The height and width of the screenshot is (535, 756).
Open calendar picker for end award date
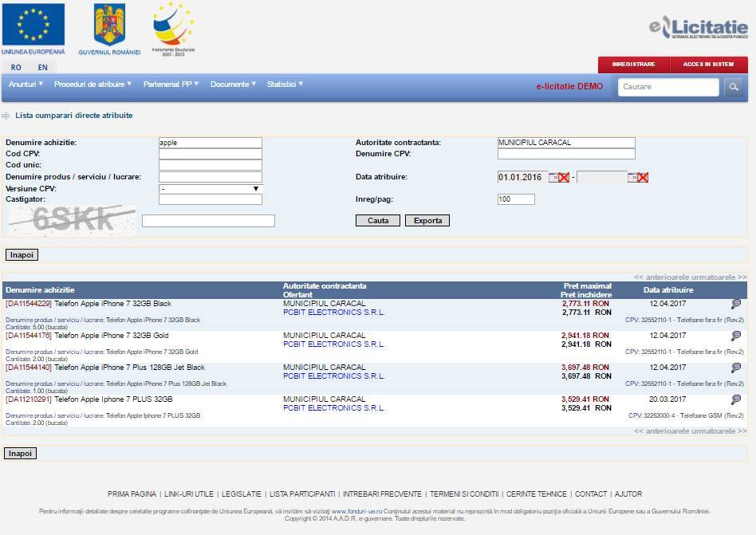tap(632, 177)
